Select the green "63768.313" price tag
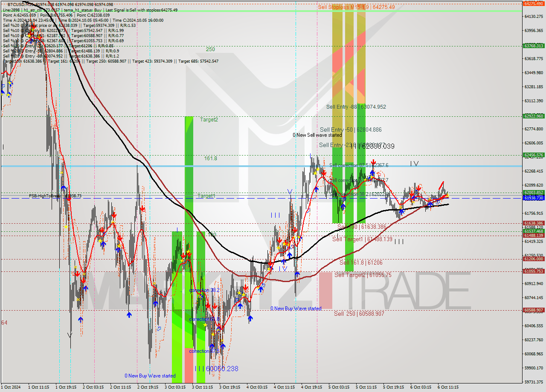Screen dimensions: 546x392 tap(534, 46)
